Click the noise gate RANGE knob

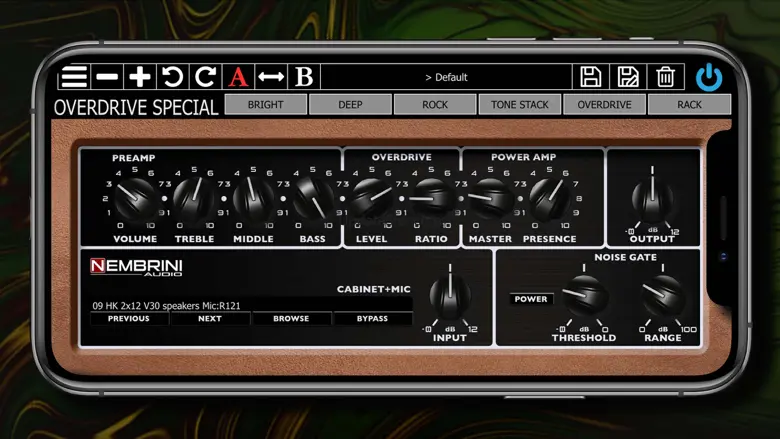[663, 296]
